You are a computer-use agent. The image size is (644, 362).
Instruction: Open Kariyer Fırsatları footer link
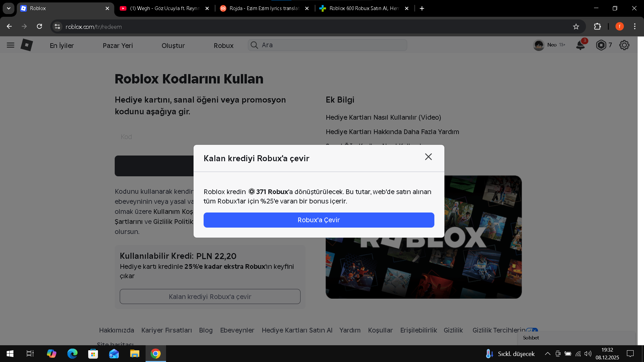[x=166, y=330]
